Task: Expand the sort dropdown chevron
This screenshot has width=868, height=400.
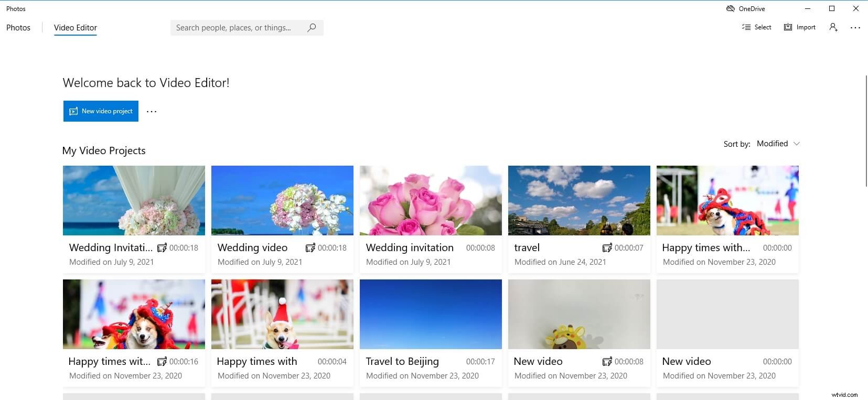Action: [x=797, y=144]
